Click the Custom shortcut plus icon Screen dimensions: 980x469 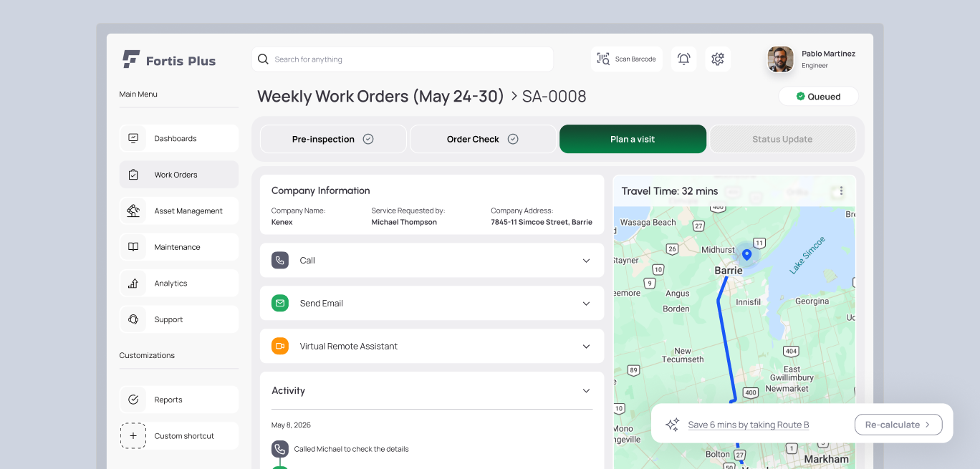(133, 435)
